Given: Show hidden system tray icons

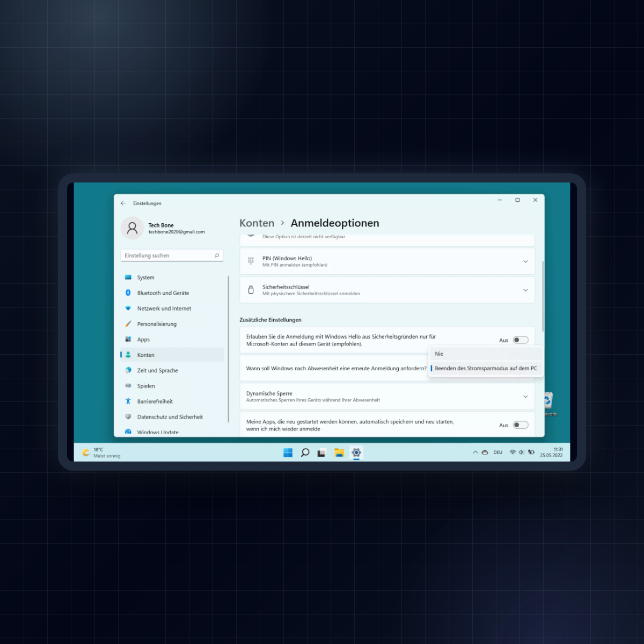Looking at the screenshot, I should (x=475, y=452).
